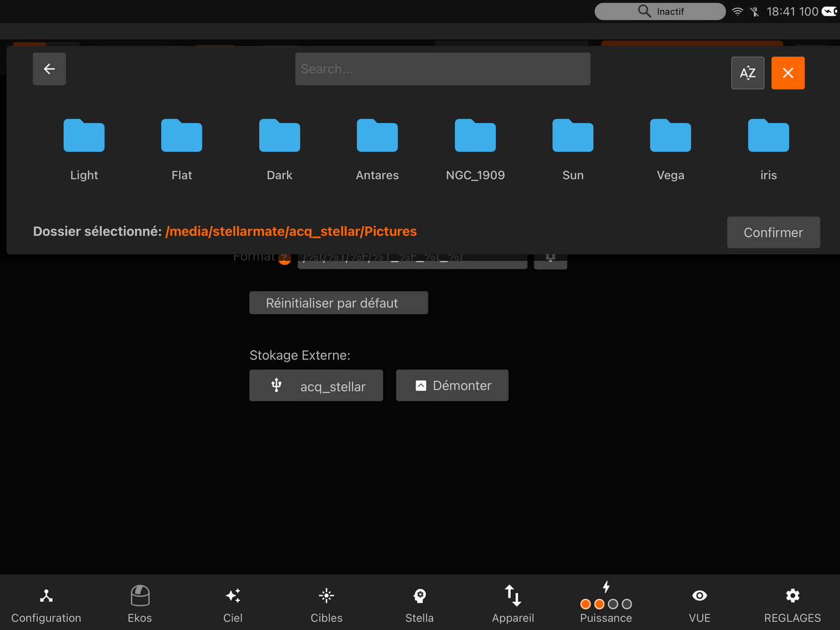Open the Light folder
The height and width of the screenshot is (630, 840).
point(84,150)
